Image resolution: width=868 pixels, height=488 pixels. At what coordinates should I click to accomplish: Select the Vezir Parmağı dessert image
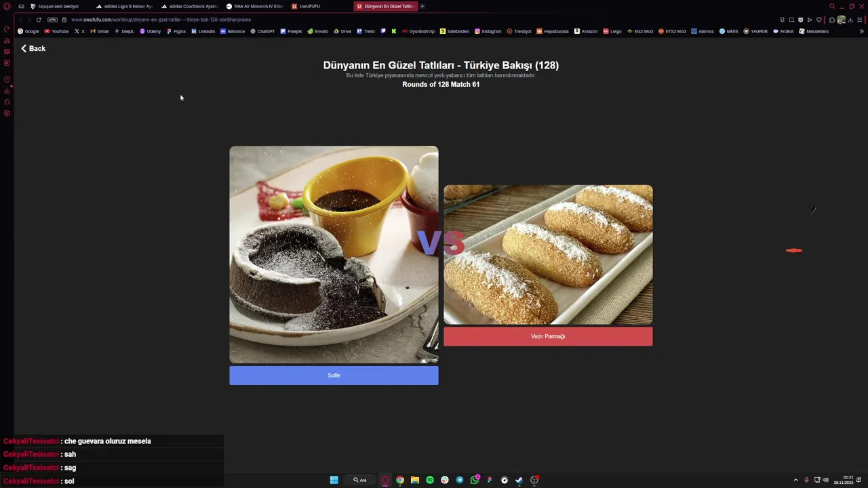(548, 255)
